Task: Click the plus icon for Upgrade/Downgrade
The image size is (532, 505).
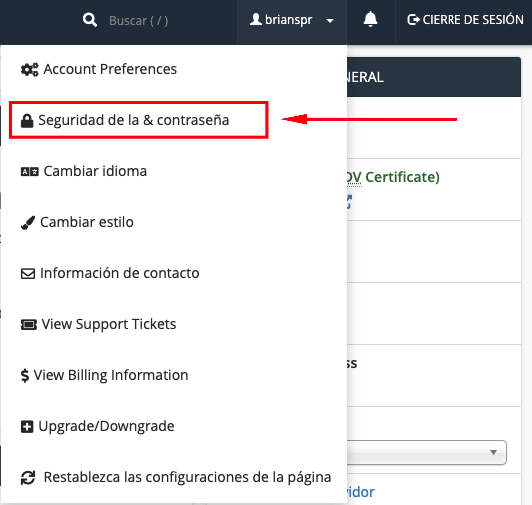Action: click(27, 427)
